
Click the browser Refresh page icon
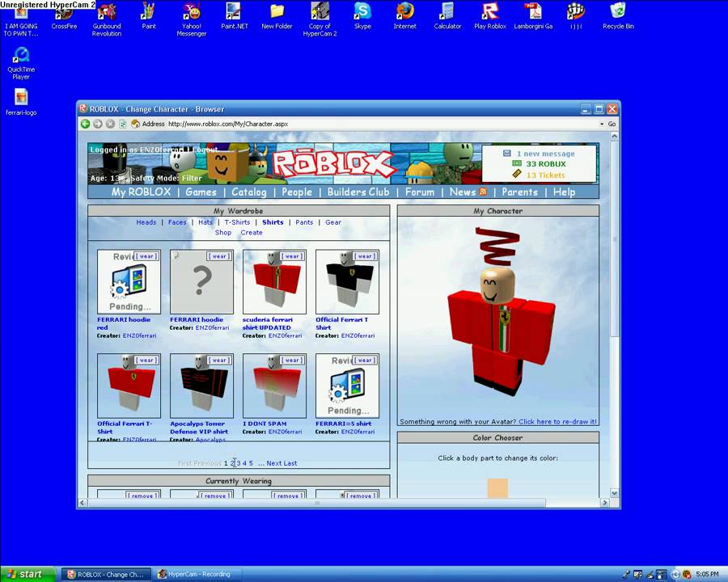click(123, 124)
